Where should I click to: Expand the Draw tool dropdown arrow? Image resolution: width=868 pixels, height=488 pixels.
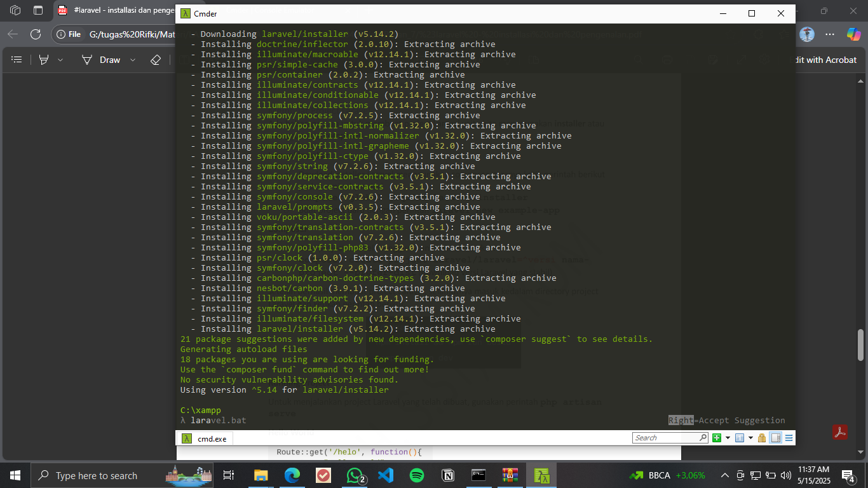point(132,60)
